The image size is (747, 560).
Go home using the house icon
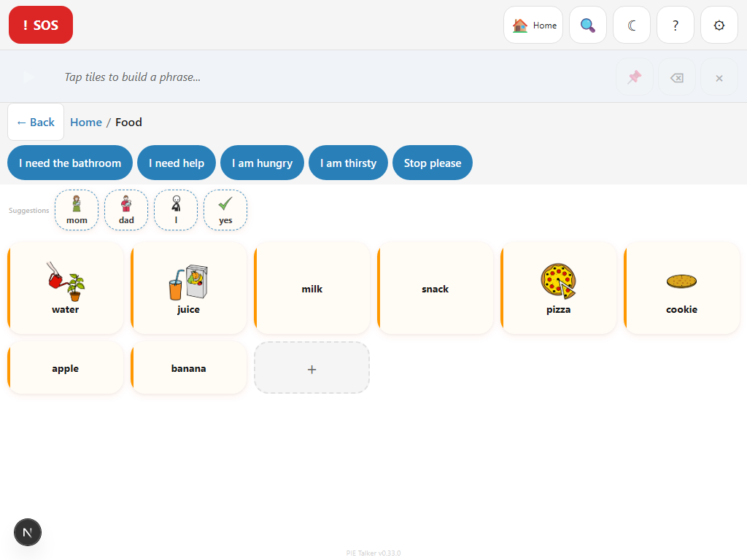(533, 24)
